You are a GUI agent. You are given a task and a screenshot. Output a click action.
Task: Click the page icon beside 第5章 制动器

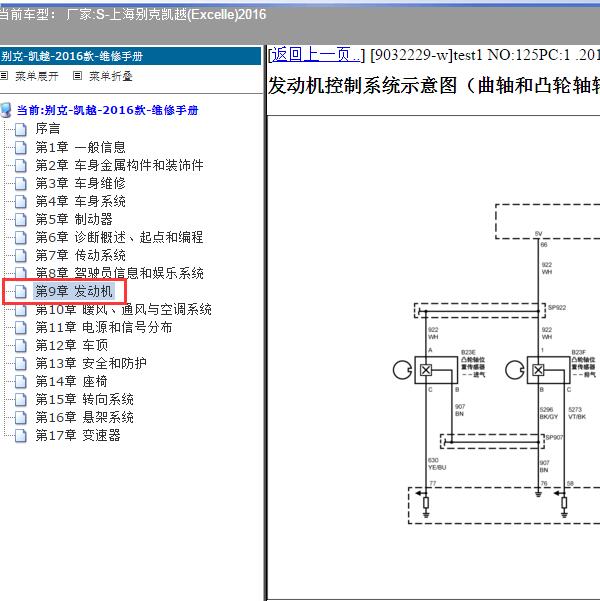coord(21,219)
